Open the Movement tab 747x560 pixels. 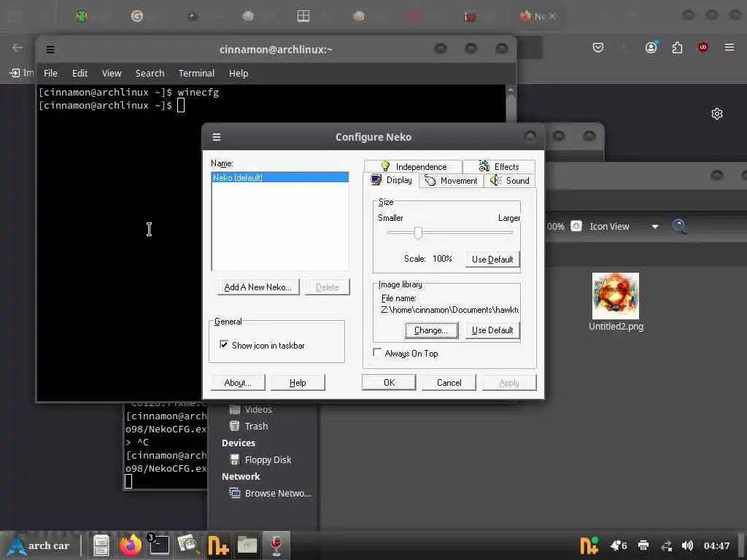point(451,181)
